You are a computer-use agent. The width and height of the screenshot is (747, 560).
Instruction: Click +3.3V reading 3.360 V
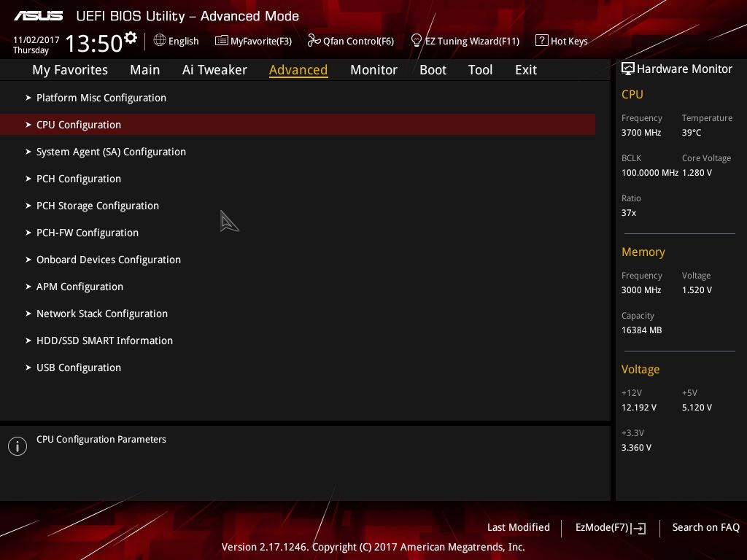click(636, 448)
